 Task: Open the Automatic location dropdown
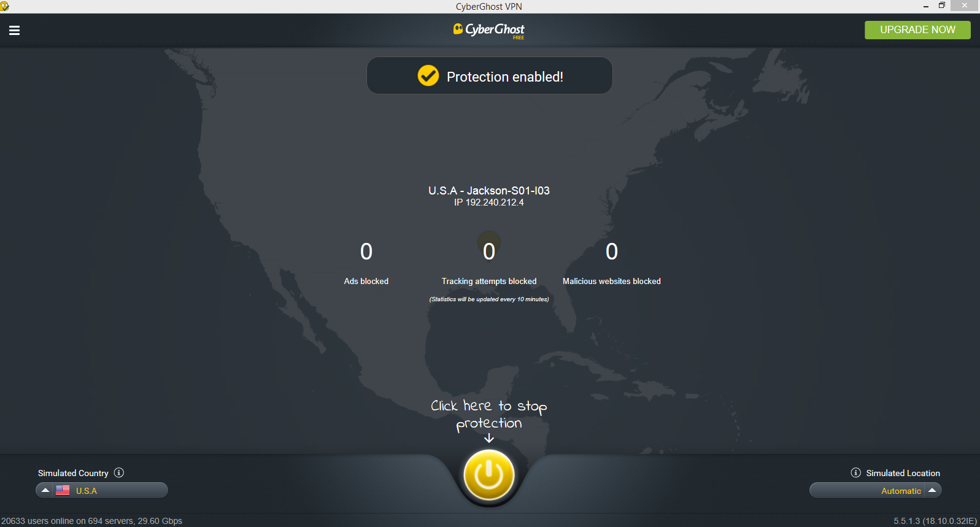coord(875,490)
